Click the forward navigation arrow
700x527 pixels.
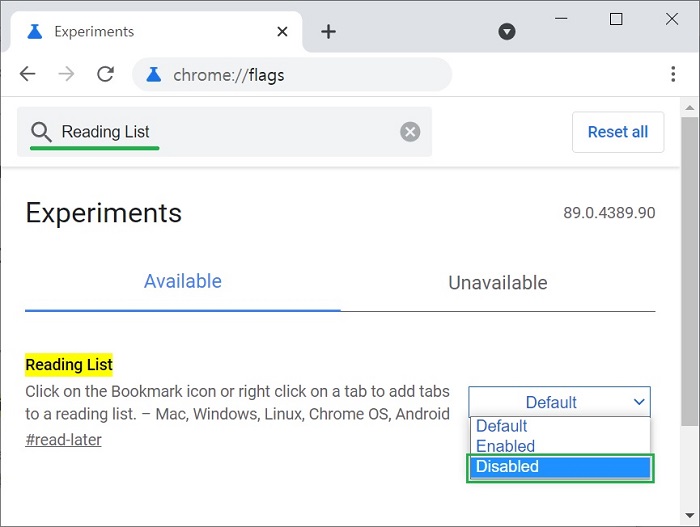click(x=67, y=74)
